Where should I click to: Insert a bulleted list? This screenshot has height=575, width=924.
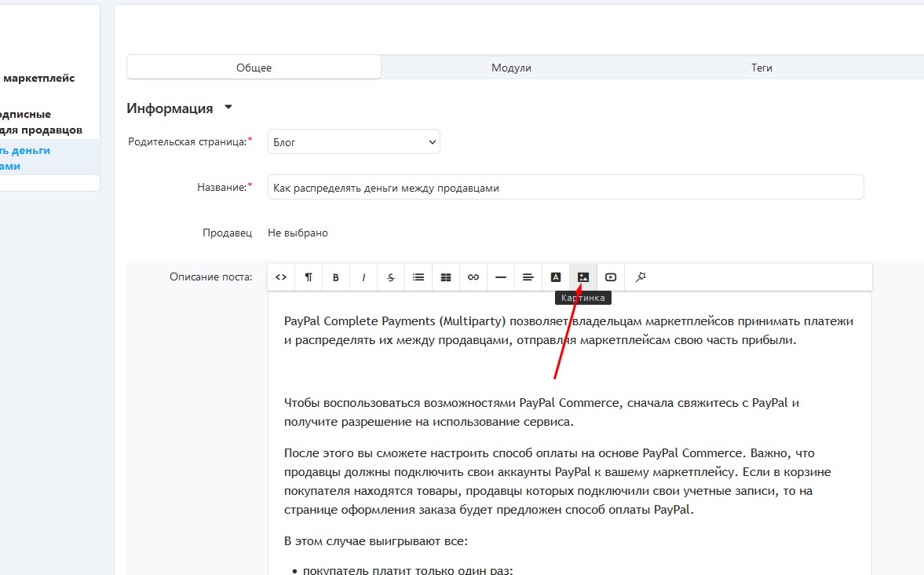pos(418,277)
